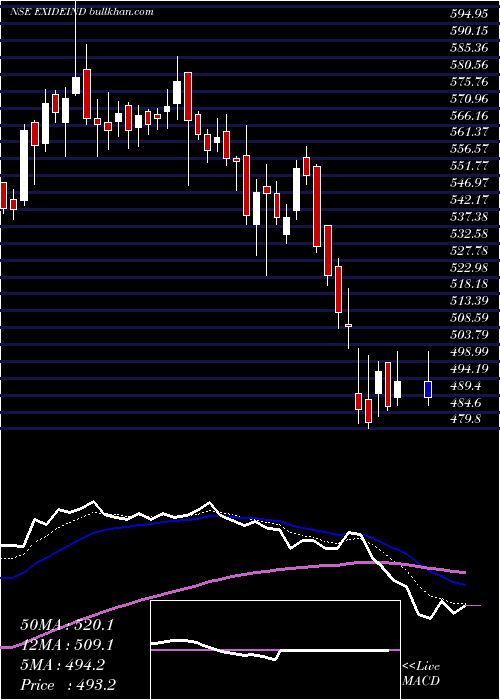Click the NSE EXIDEIND bullkhan.com title text

[x=82, y=12]
